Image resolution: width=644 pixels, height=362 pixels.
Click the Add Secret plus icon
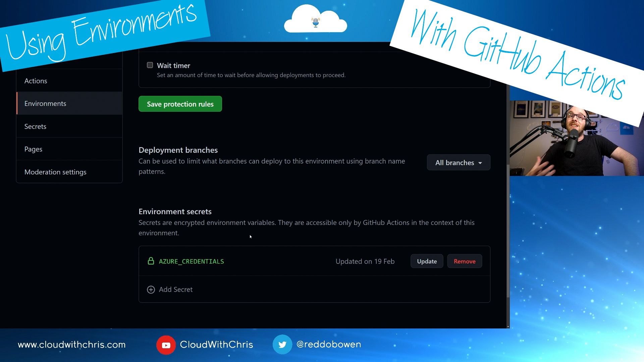coord(151,290)
